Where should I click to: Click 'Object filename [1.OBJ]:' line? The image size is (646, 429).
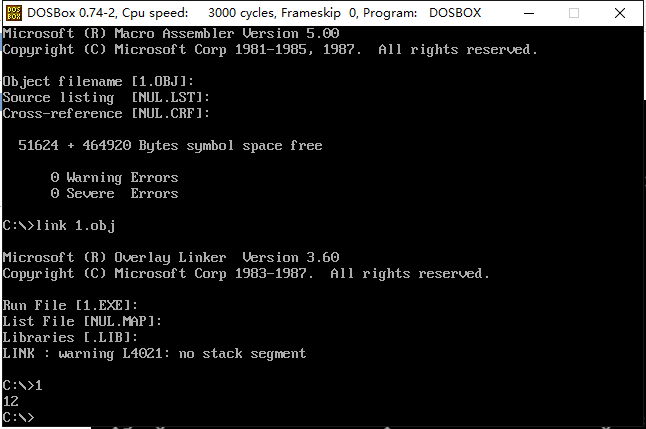98,82
